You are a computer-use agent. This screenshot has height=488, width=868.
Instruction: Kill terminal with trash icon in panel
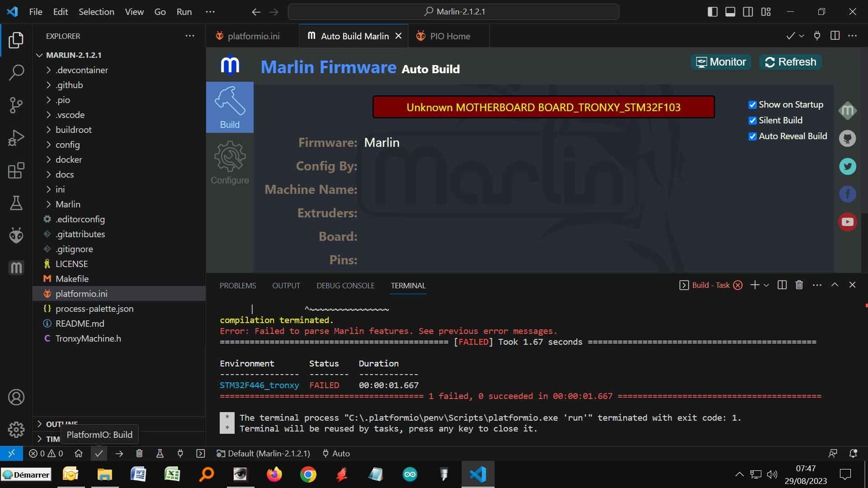click(x=799, y=285)
